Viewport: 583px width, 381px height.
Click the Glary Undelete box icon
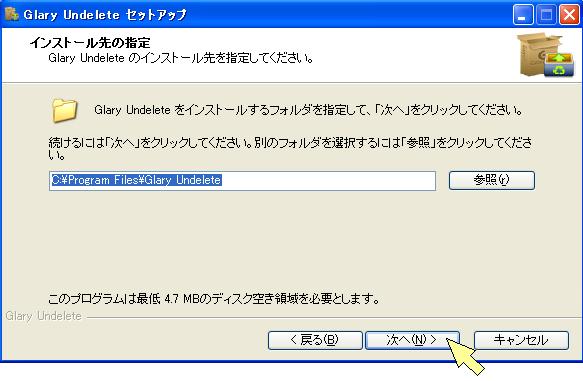[x=545, y=55]
